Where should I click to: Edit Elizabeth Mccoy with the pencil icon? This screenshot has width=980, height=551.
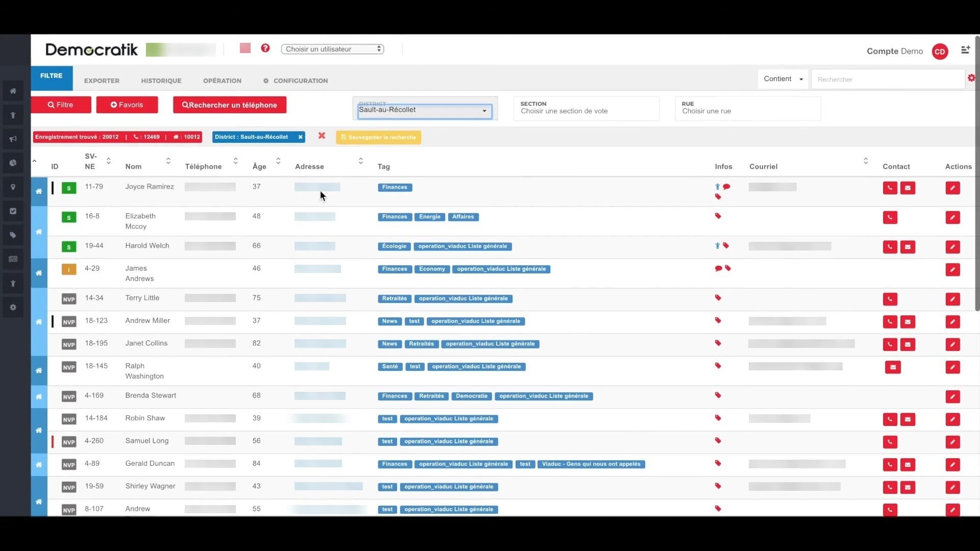[x=952, y=217]
